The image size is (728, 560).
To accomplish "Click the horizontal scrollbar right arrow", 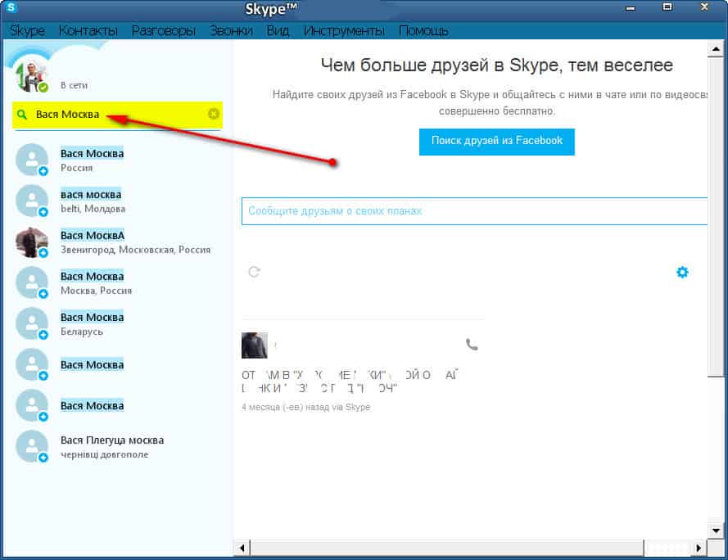I will point(699,548).
